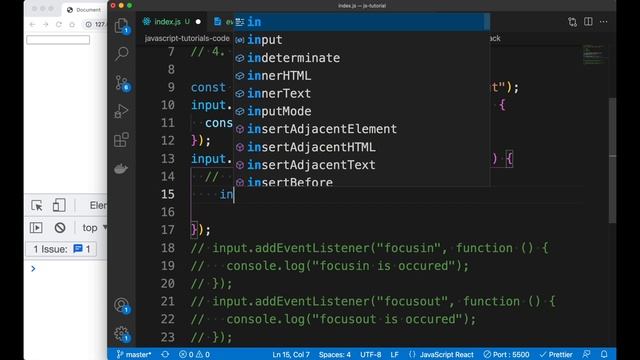The height and width of the screenshot is (360, 640).
Task: Open the Explorer view in activity bar
Action: (x=121, y=26)
